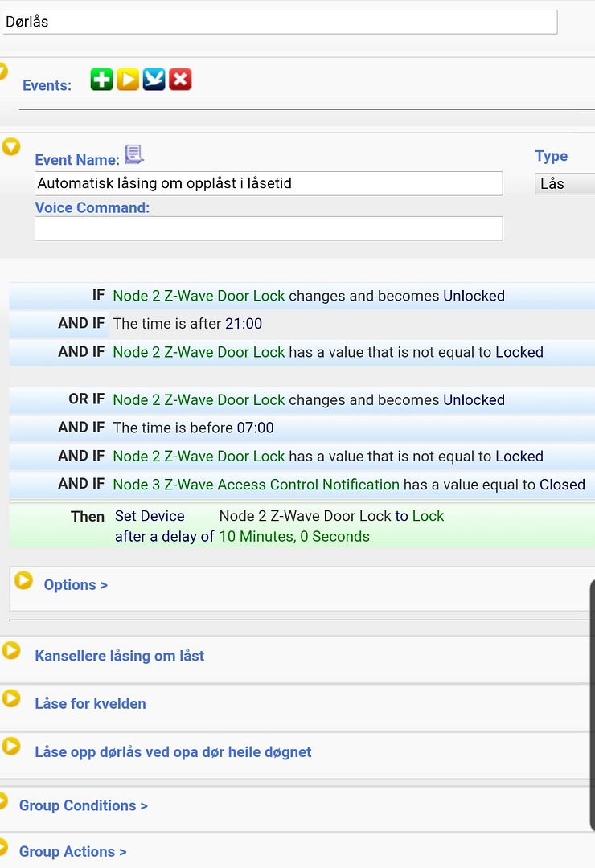Viewport: 595px width, 868px height.
Task: Click the Voice Command input field
Action: 269,228
